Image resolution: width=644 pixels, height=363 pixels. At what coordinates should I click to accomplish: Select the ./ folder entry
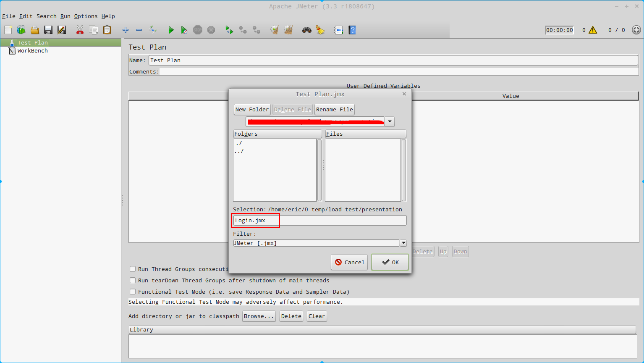[x=239, y=143]
